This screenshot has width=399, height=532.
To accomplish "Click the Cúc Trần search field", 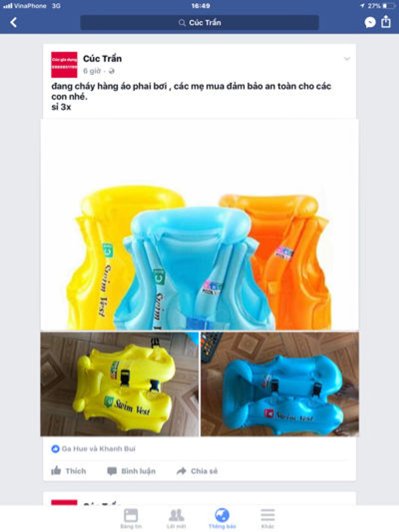I will point(199,23).
